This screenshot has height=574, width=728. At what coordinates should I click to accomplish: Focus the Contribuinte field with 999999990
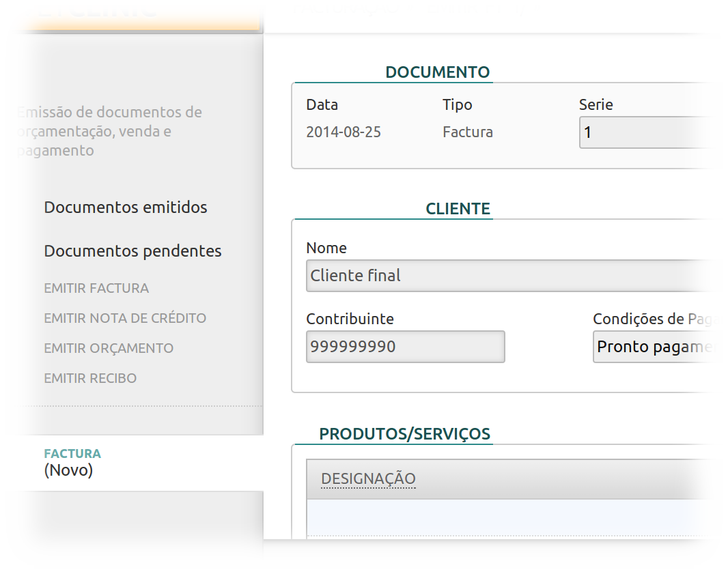[x=405, y=347]
